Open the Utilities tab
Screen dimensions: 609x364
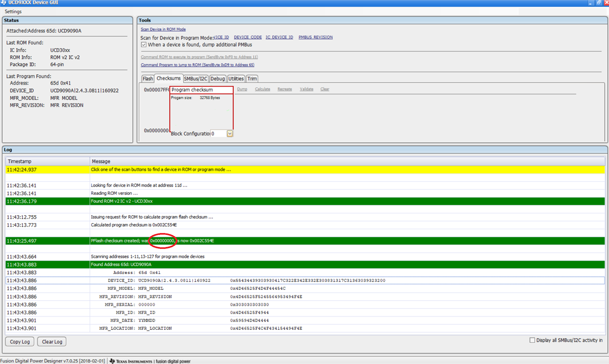click(x=236, y=79)
